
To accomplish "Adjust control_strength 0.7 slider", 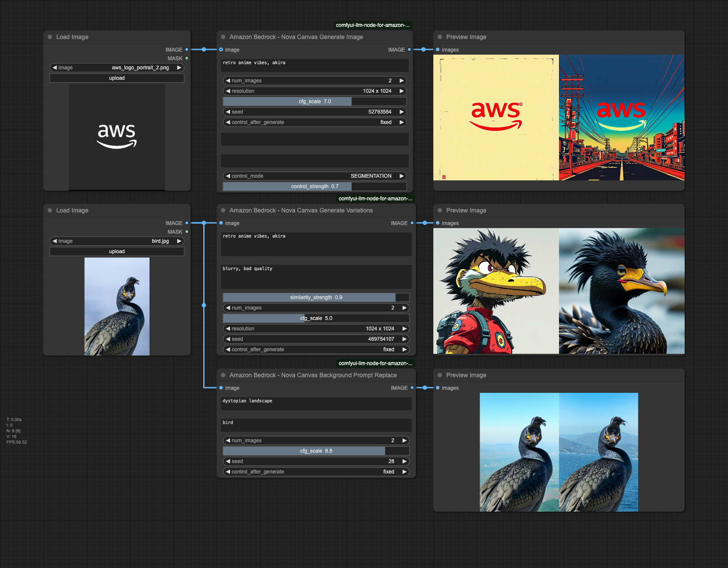I will tap(315, 186).
